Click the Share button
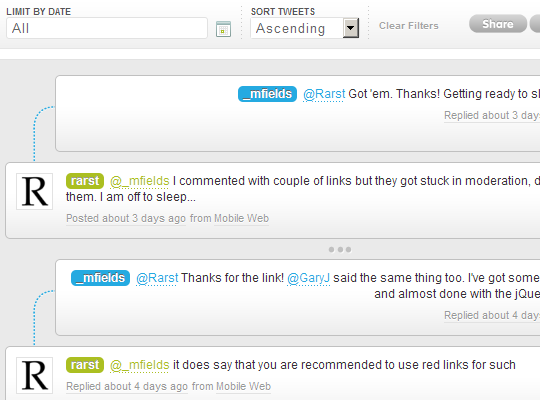The height and width of the screenshot is (400, 540). tap(498, 24)
